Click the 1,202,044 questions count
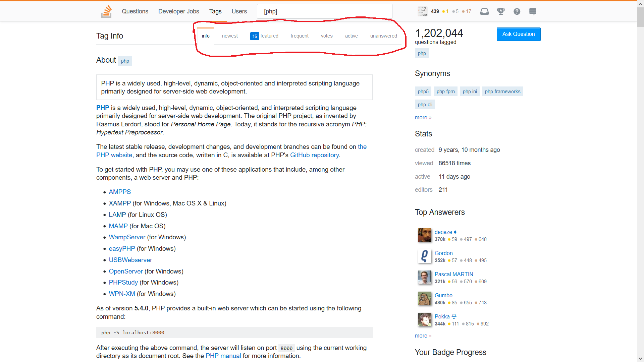This screenshot has width=644, height=362. [439, 33]
